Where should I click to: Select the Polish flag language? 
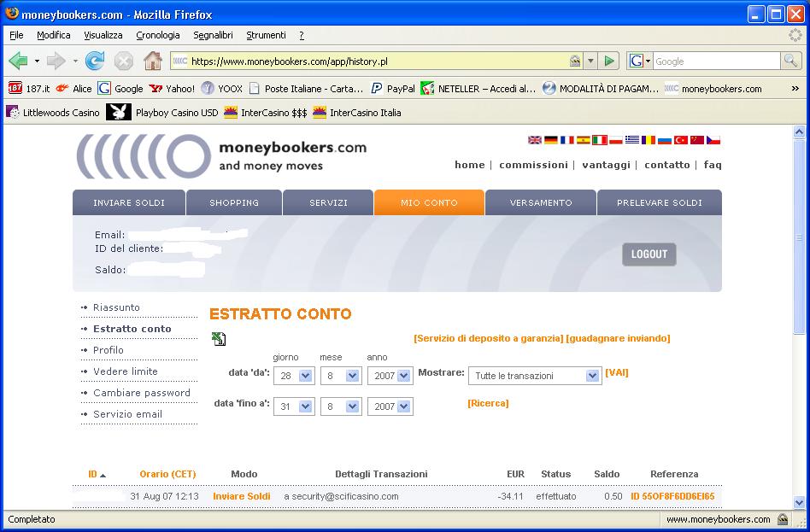point(616,140)
